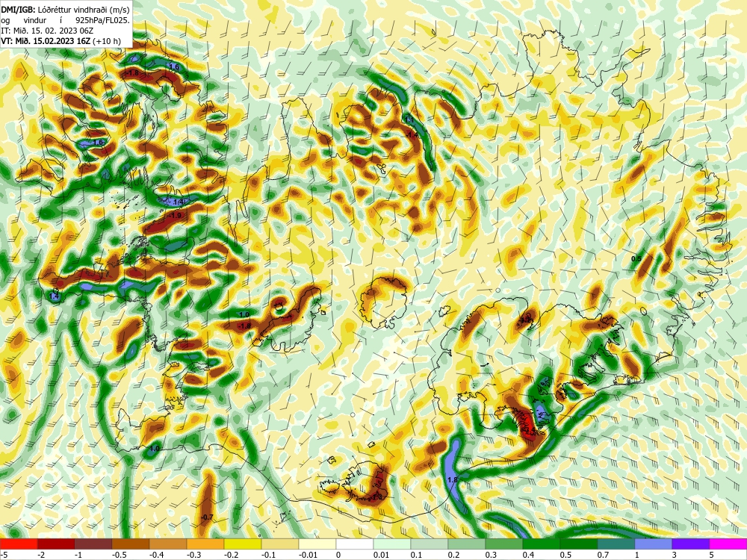This screenshot has width=747, height=560.
Task: Select the legend label "3"
Action: click(675, 555)
